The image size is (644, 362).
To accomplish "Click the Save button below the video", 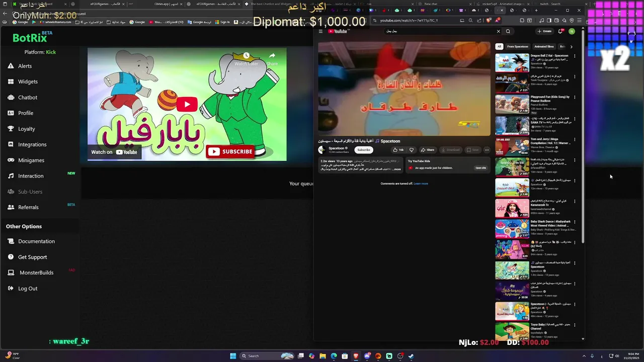I will 472,150.
